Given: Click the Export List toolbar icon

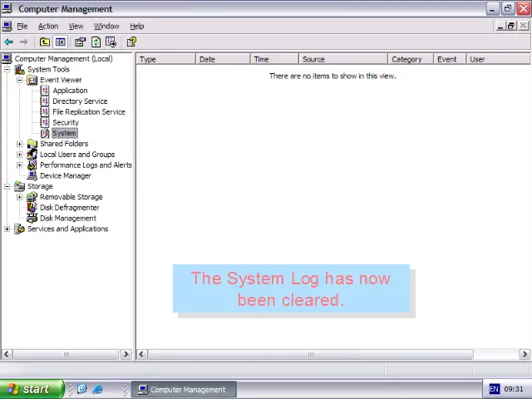Looking at the screenshot, I should 111,42.
